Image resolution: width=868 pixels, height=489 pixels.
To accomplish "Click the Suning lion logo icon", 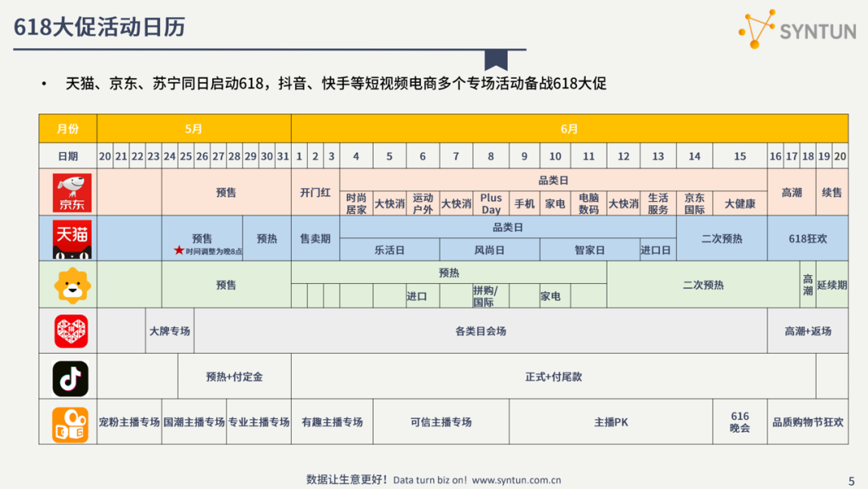I will pos(72,286).
